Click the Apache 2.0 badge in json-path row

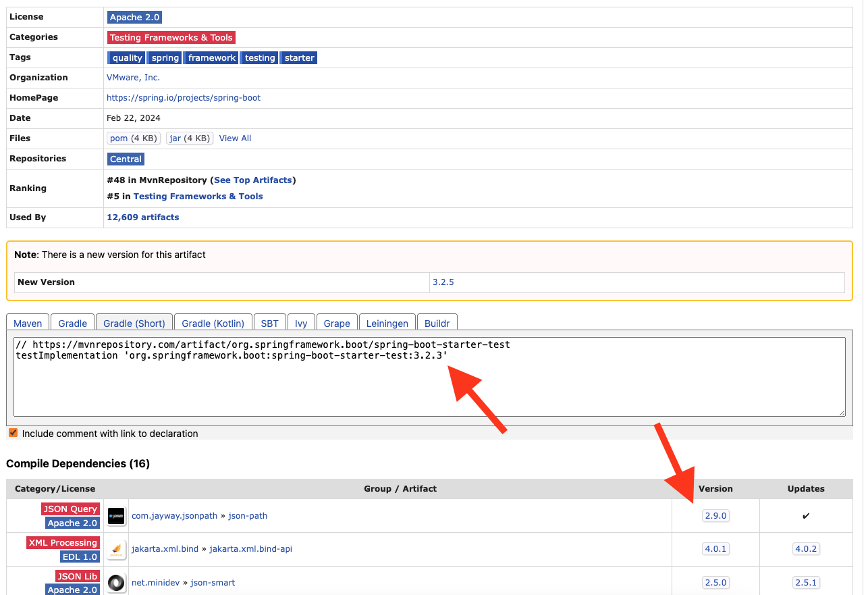pos(73,523)
